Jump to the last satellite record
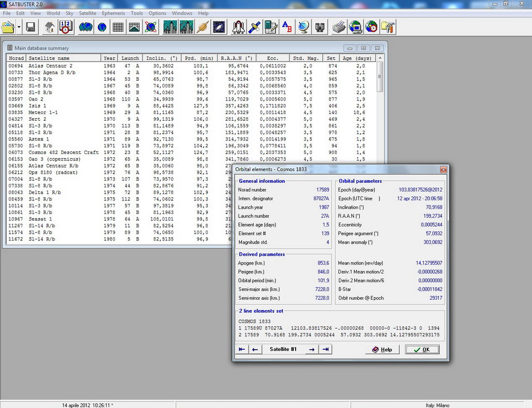 325,349
